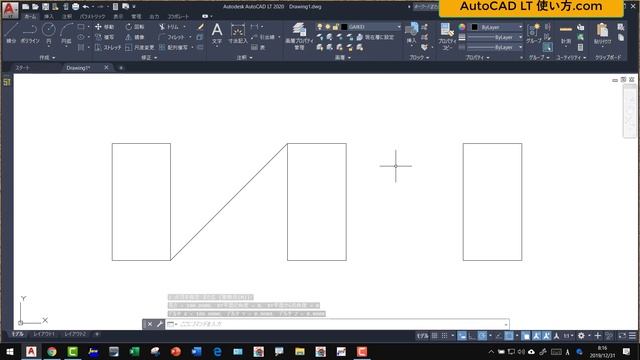The image size is (640, 360).
Task: Open the スタート file tab
Action: coord(23,68)
